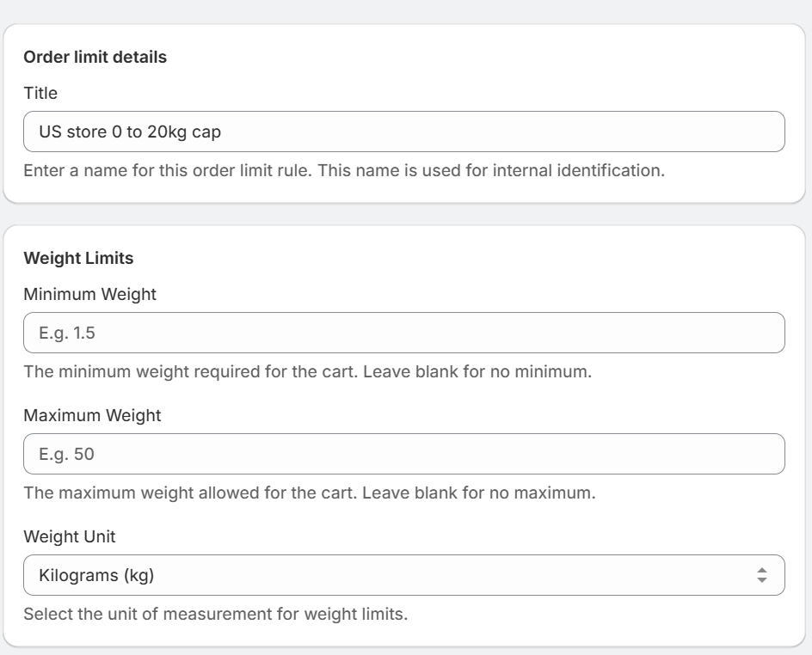Click the Weight Limits heading

click(78, 258)
